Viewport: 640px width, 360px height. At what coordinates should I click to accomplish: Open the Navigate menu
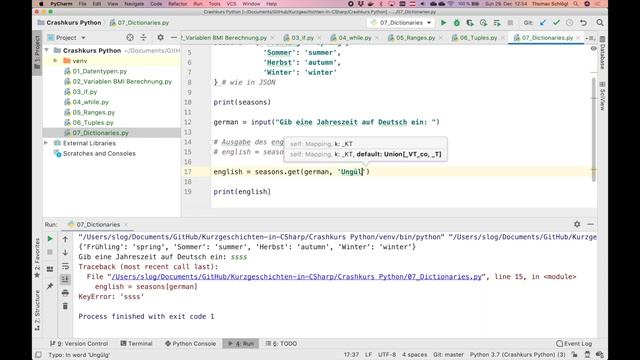point(134,4)
